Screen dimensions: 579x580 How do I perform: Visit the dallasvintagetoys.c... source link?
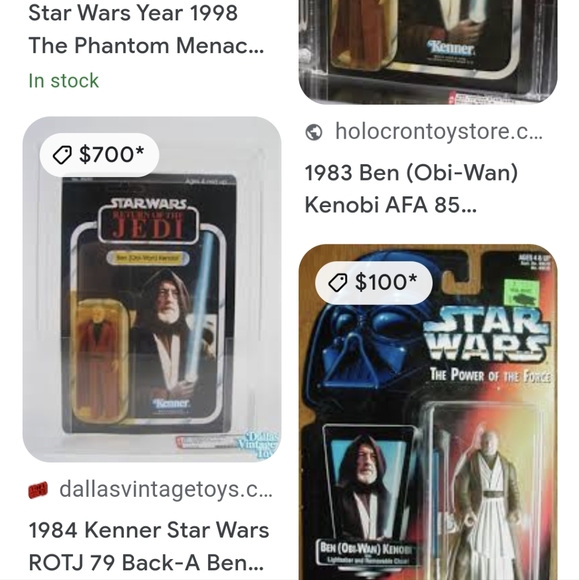(x=166, y=490)
